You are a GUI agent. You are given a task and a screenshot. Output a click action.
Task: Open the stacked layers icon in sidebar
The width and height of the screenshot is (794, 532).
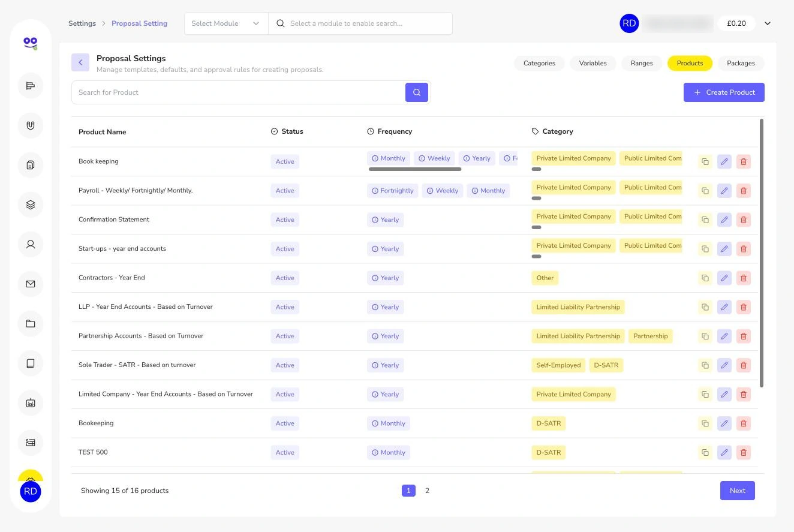click(31, 205)
